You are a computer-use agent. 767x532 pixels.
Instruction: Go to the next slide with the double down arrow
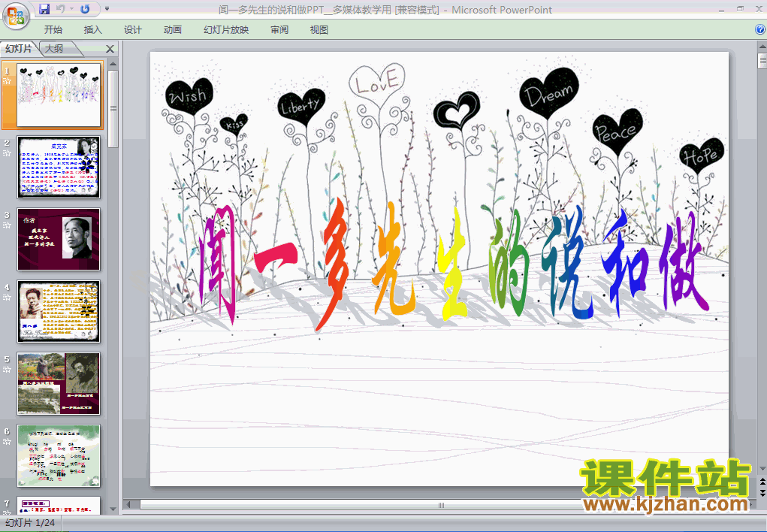tap(762, 493)
